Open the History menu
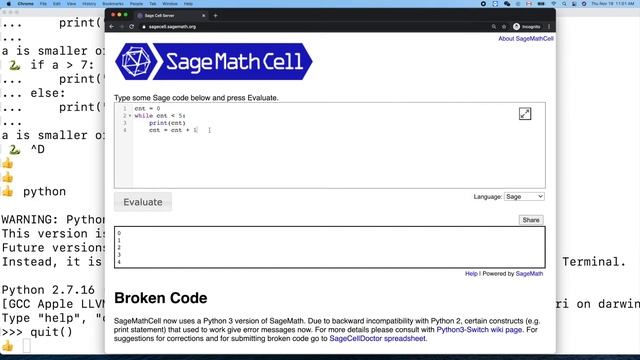640x360 pixels. click(x=89, y=4)
